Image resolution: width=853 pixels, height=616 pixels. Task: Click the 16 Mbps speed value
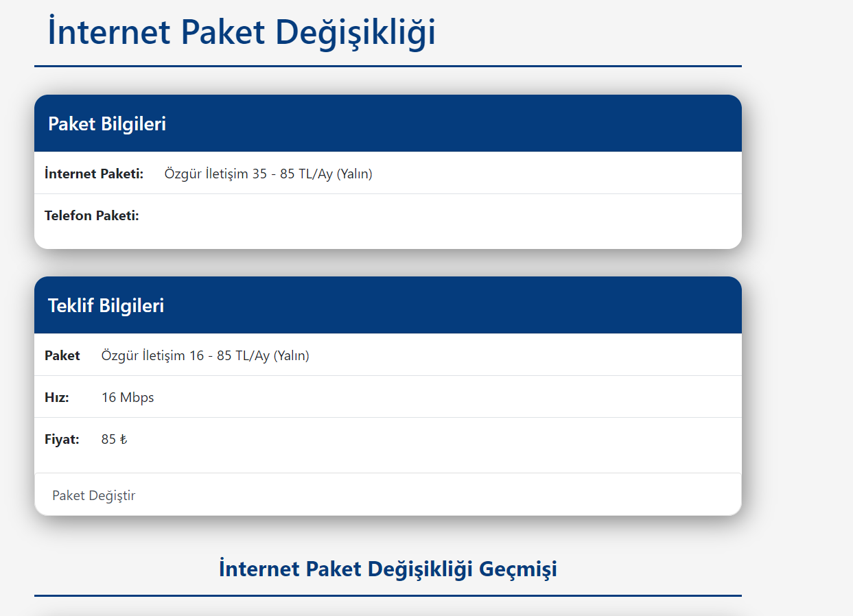(x=128, y=398)
